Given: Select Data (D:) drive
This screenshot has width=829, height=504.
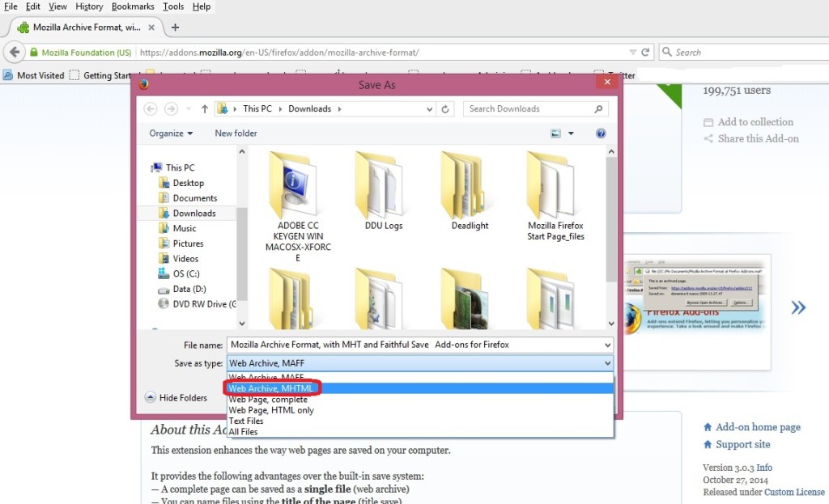Looking at the screenshot, I should 182,289.
